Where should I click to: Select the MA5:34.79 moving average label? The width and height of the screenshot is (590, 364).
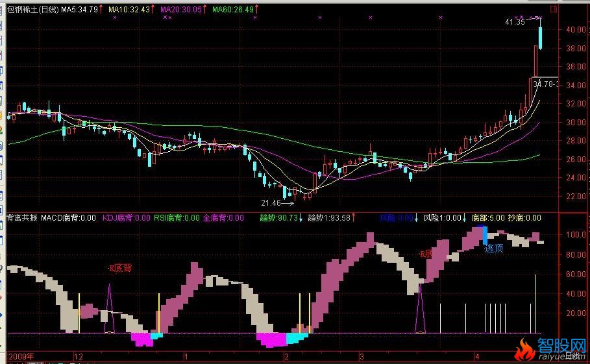79,10
